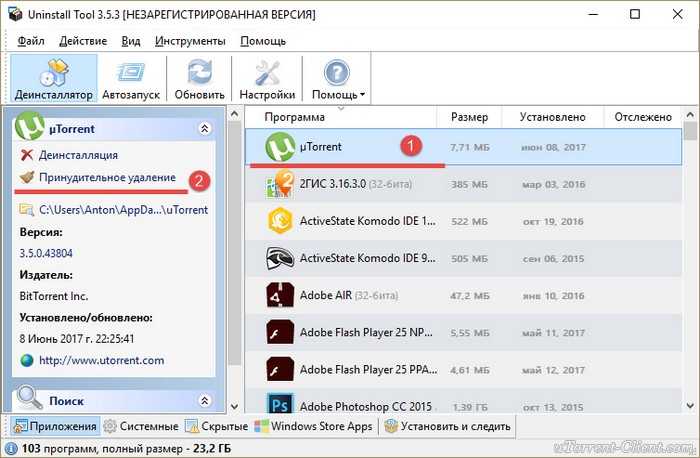The image size is (700, 458).
Task: Open the Действие menu
Action: (83, 41)
